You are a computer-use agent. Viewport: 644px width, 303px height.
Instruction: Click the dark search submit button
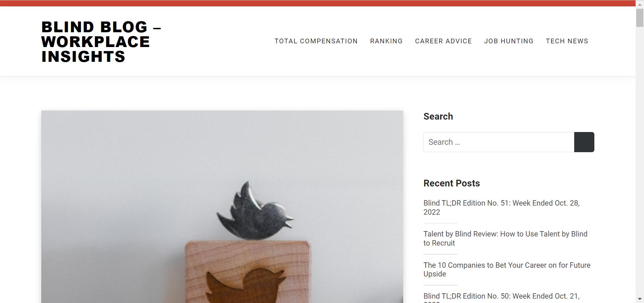click(x=584, y=142)
